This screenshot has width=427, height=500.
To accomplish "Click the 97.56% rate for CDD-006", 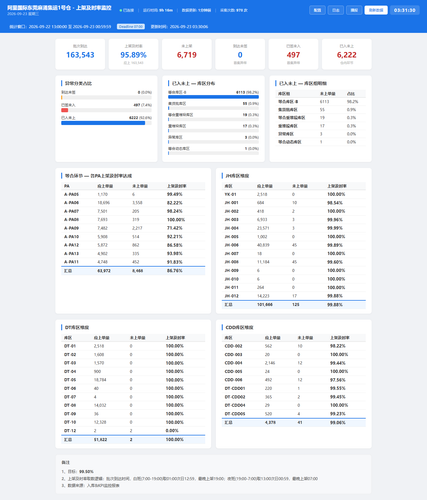I will click(x=338, y=380).
